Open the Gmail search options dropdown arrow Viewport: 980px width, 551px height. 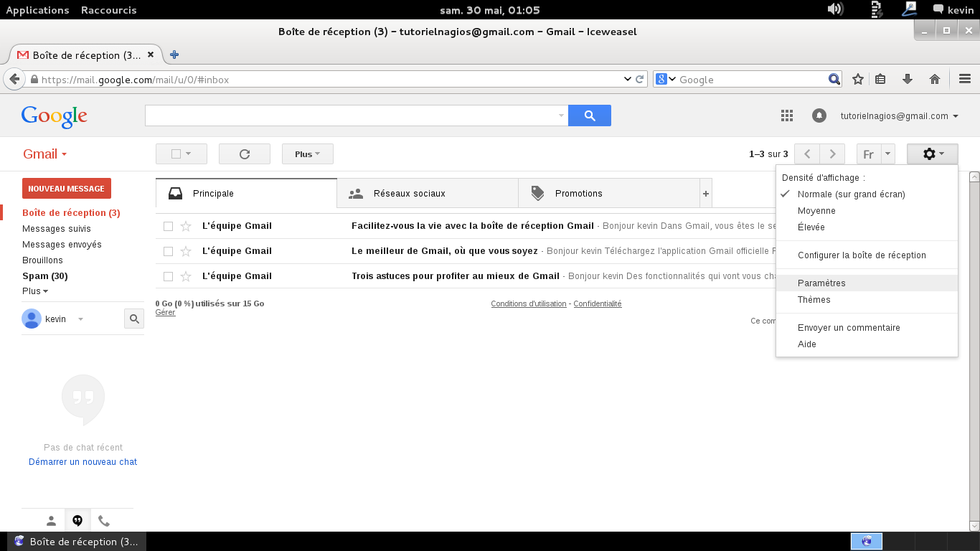(x=561, y=116)
